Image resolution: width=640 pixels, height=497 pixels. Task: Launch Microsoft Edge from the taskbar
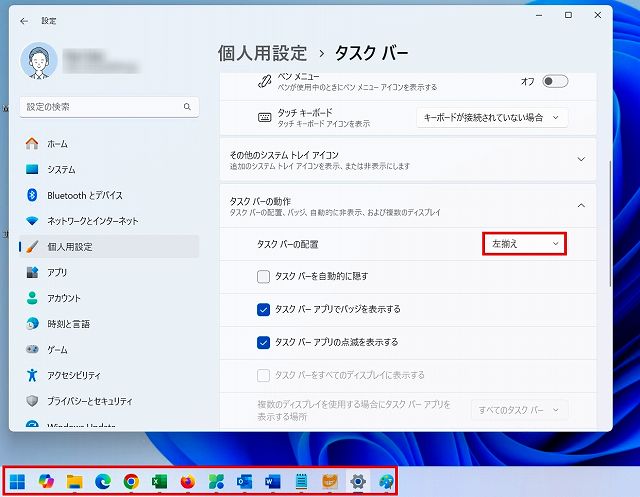tap(102, 481)
